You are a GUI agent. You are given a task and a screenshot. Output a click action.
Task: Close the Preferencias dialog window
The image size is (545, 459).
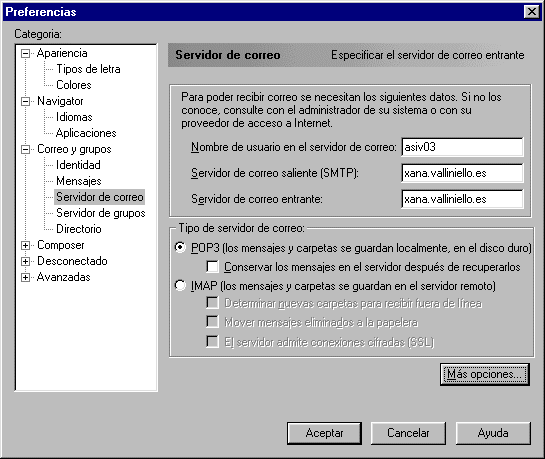pyautogui.click(x=531, y=11)
